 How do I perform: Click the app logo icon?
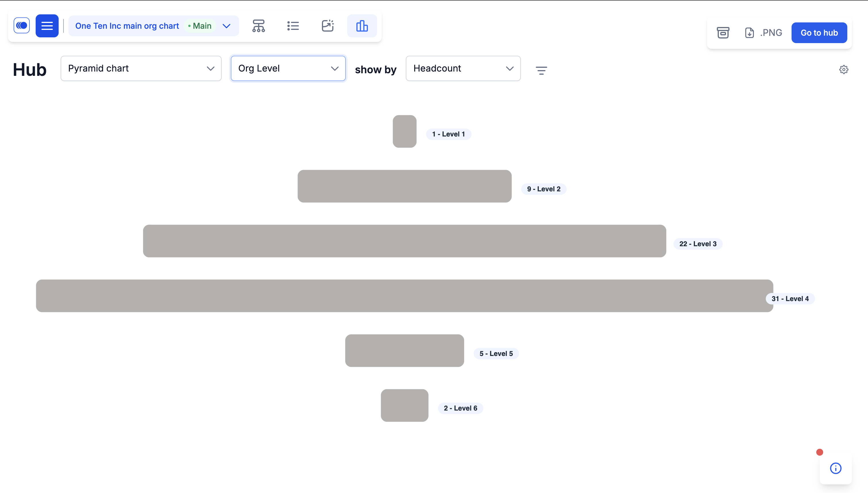click(22, 26)
